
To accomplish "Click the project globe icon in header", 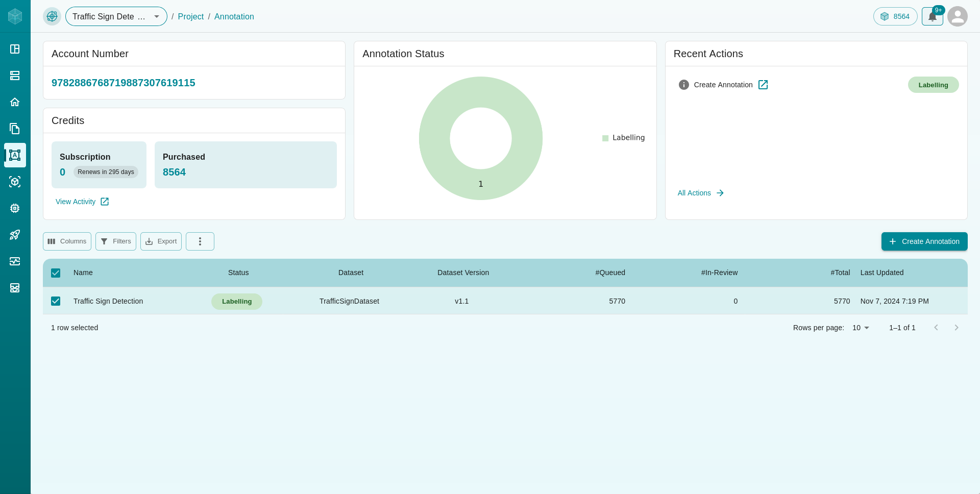I will tap(52, 16).
